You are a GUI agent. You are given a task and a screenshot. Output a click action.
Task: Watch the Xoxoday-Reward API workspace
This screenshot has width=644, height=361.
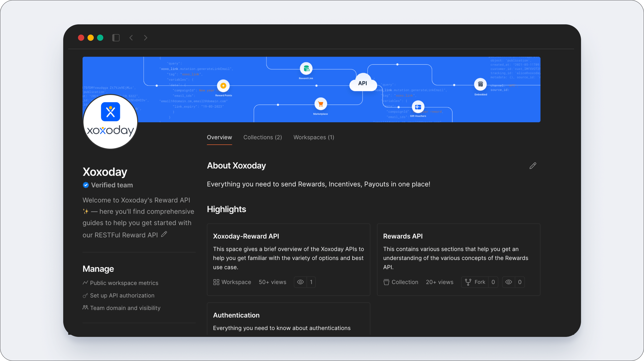pos(301,282)
